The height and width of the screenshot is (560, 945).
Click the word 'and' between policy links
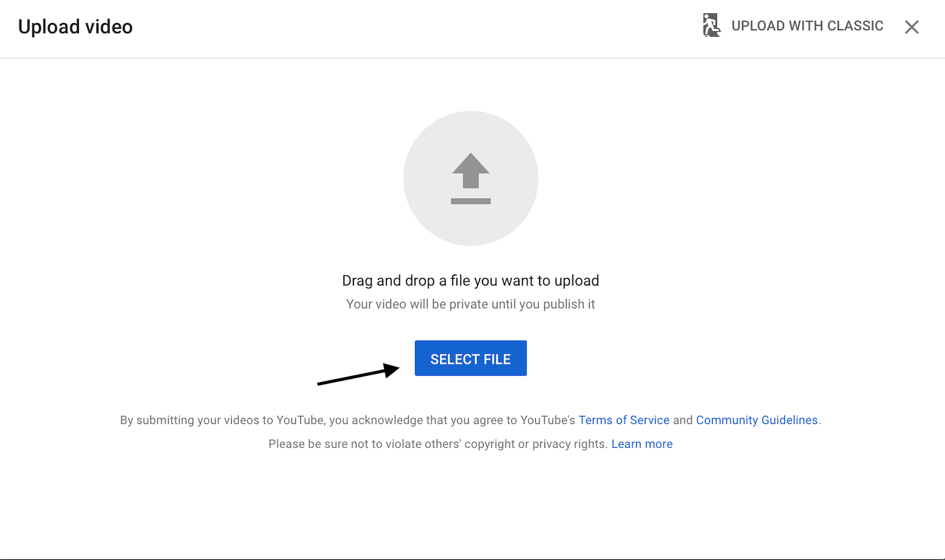[682, 420]
